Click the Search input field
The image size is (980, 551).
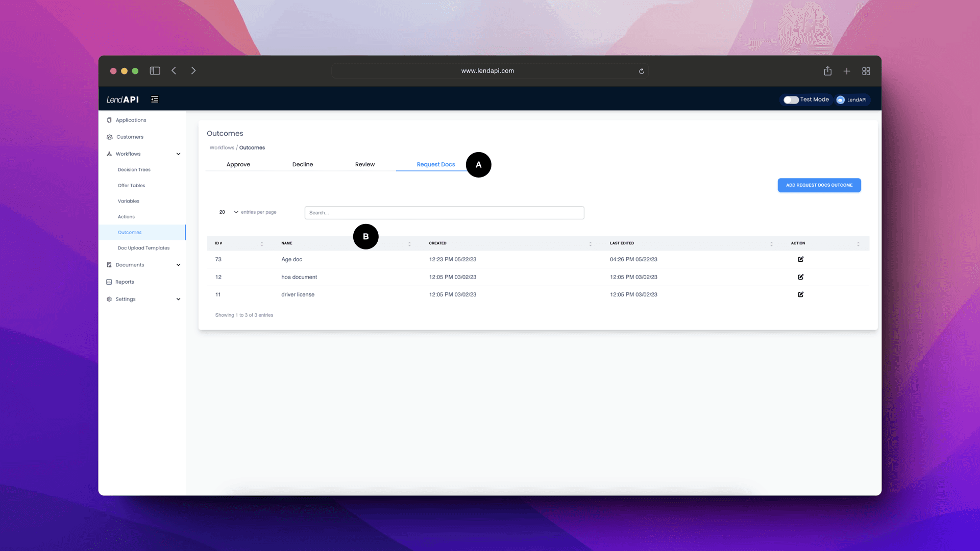444,212
